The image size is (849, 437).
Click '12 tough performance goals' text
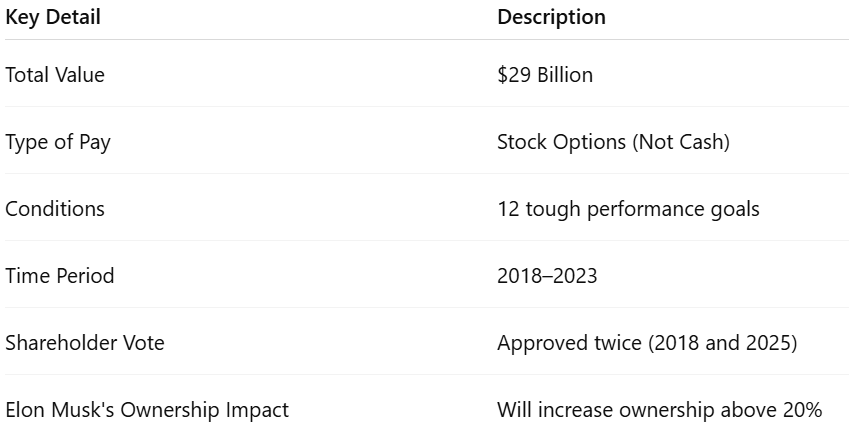click(628, 210)
